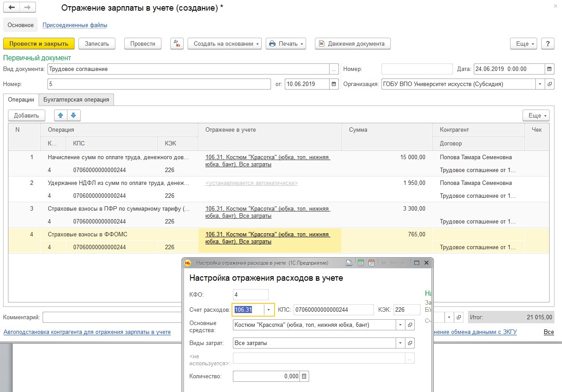Open the Печать dropdown

point(286,43)
